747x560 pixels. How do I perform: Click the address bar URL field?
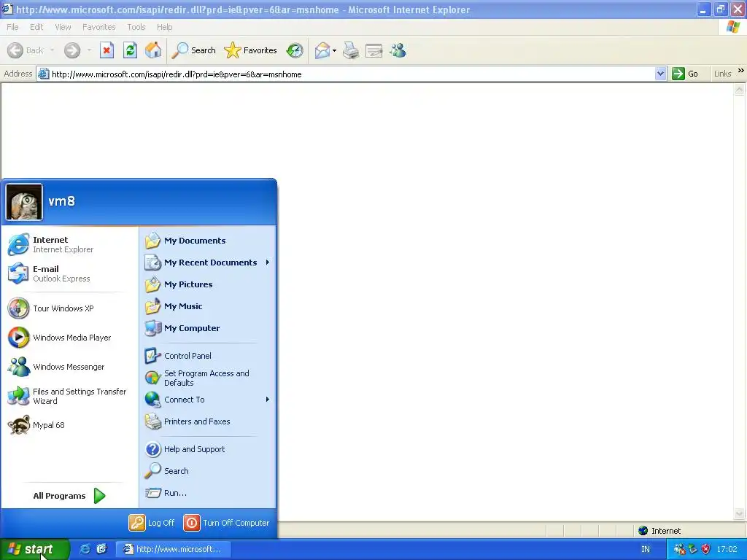[x=347, y=74]
